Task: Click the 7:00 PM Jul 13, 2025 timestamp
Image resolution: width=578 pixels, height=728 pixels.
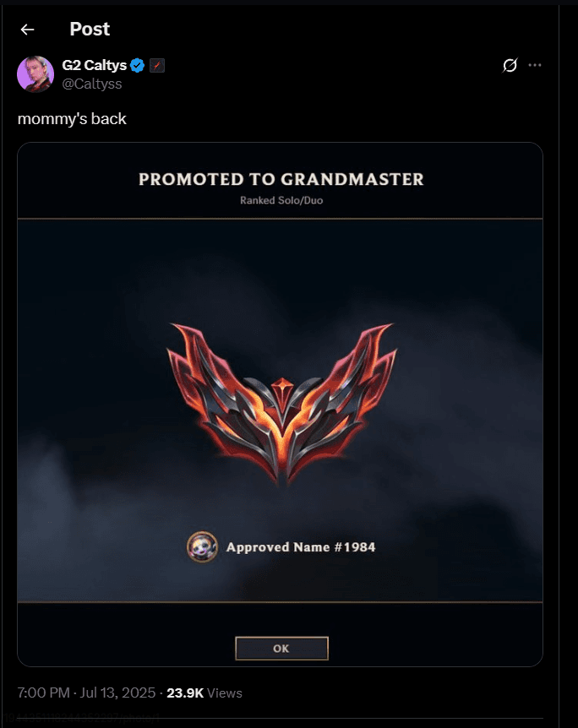Action: [86, 693]
